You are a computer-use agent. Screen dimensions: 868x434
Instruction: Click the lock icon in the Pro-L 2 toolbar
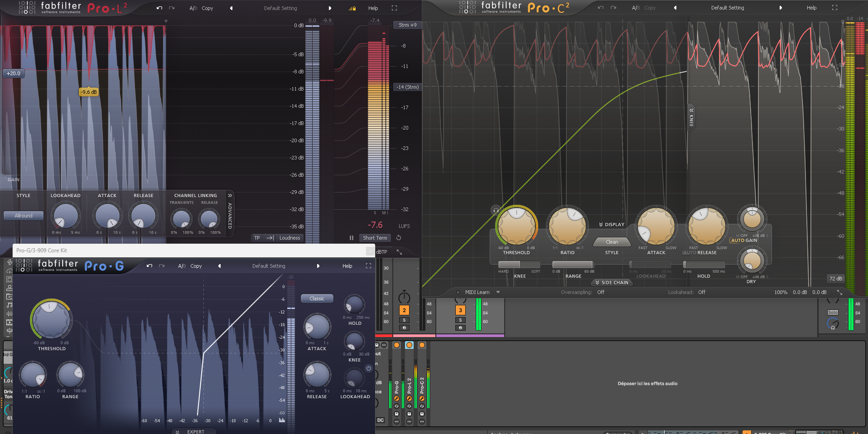pyautogui.click(x=354, y=8)
